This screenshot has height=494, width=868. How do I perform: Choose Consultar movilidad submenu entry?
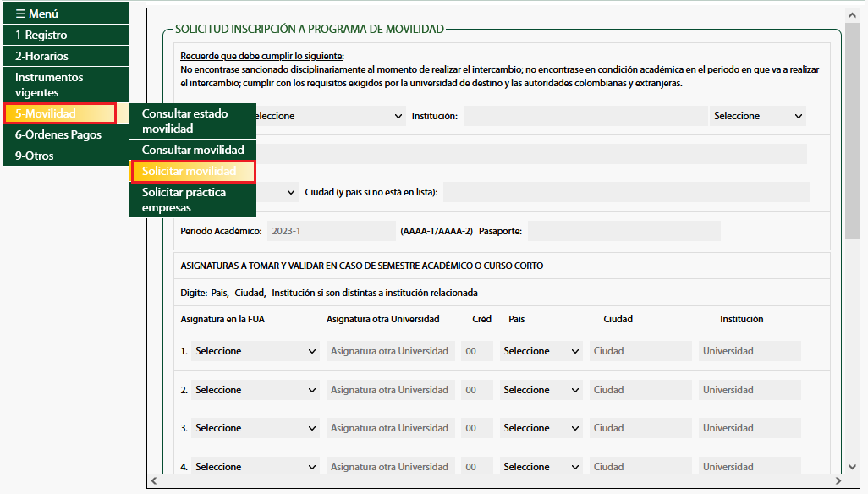(193, 150)
